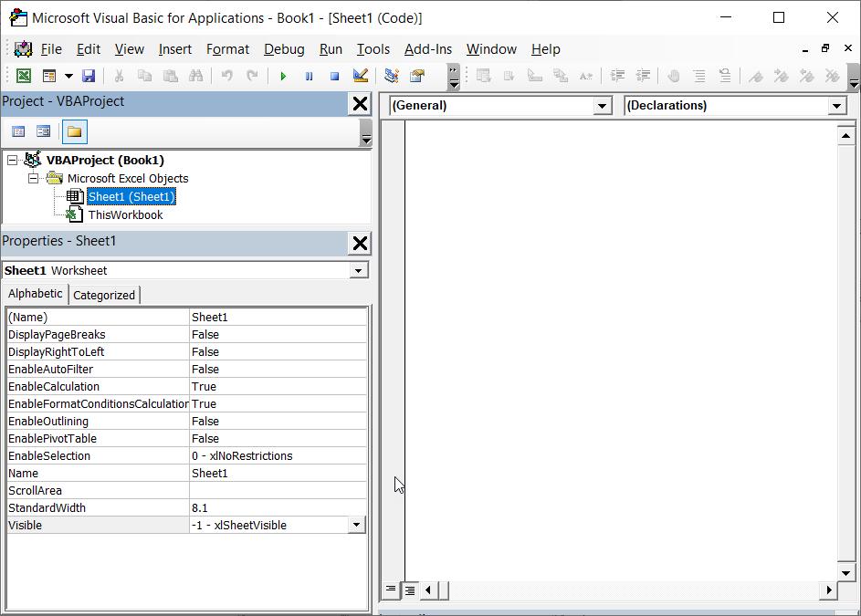This screenshot has height=616, width=861.
Task: Click Next Bookmark icon
Action: point(781,76)
